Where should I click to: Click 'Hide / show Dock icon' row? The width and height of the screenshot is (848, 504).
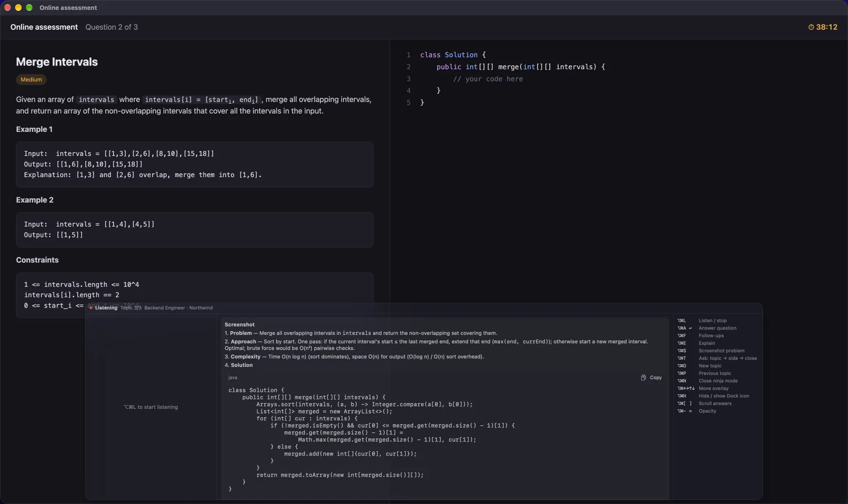coord(718,396)
